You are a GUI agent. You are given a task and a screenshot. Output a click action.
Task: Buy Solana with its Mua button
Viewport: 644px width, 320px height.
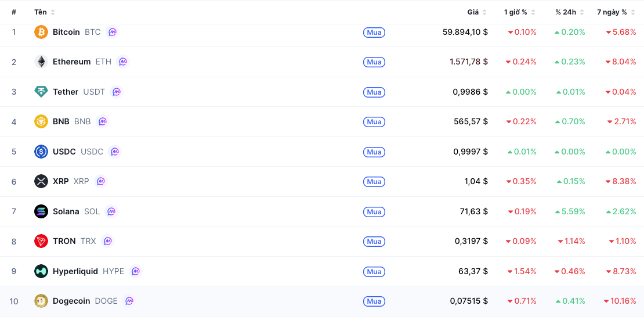pyautogui.click(x=374, y=211)
